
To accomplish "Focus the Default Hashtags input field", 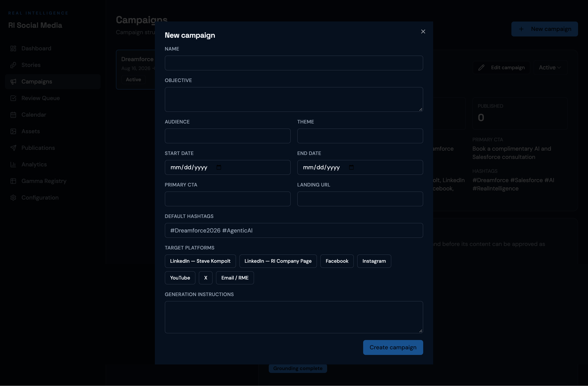I will coord(294,230).
